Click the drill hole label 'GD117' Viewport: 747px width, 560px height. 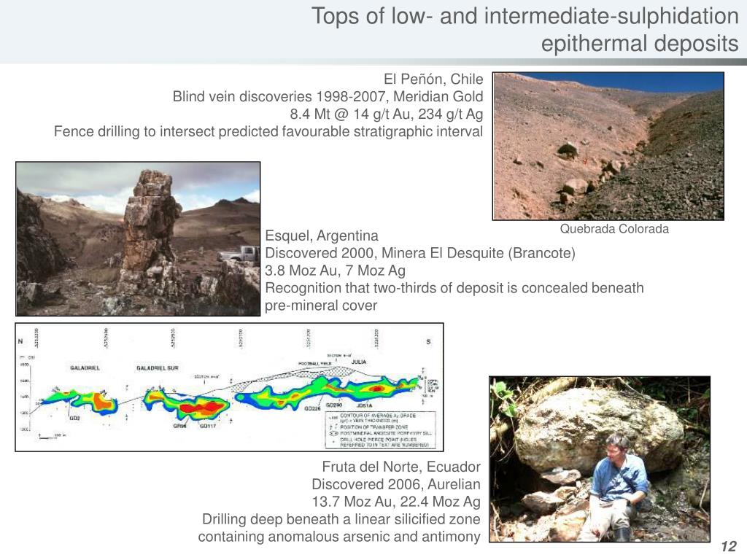[x=208, y=426]
